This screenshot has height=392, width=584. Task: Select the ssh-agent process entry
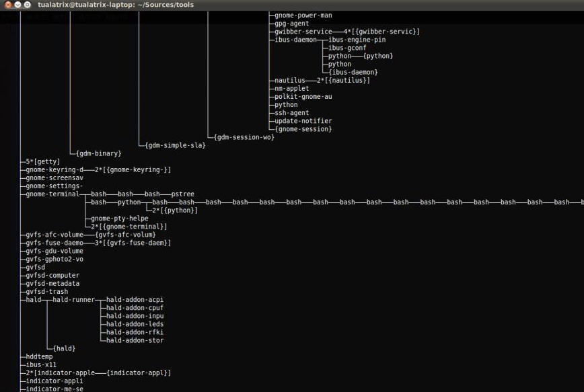pos(291,113)
